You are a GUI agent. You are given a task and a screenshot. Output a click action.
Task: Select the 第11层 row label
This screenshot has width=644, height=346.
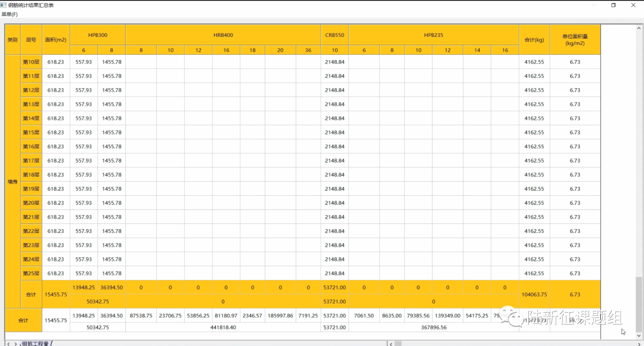(x=31, y=76)
